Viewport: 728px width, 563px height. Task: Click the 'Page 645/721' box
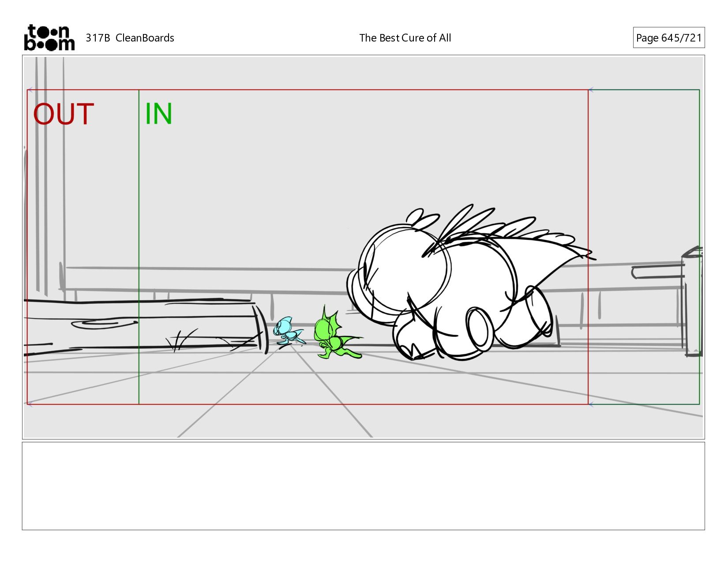(668, 38)
